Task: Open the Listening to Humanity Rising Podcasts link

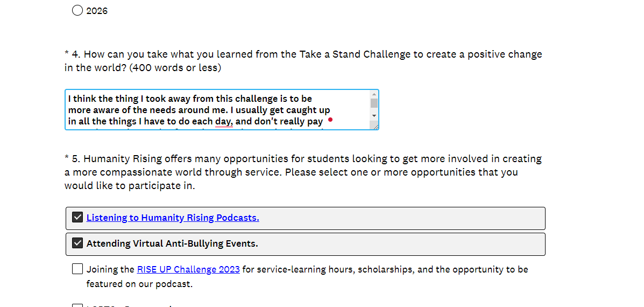Action: click(173, 218)
